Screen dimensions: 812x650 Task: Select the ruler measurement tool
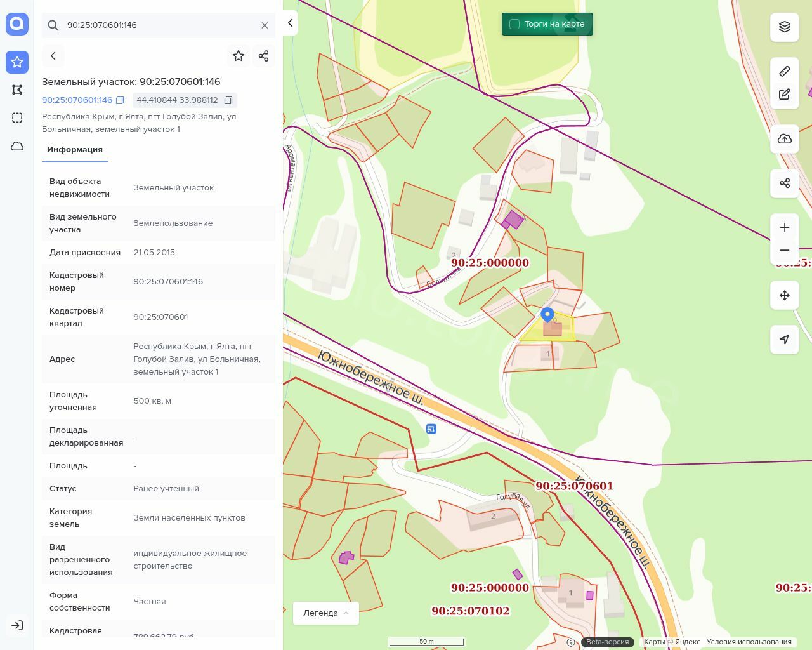pyautogui.click(x=785, y=71)
